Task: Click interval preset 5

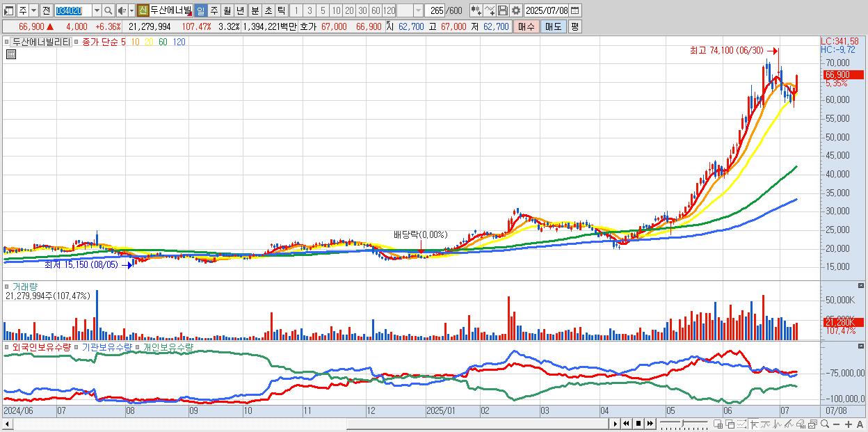Action: tap(322, 10)
